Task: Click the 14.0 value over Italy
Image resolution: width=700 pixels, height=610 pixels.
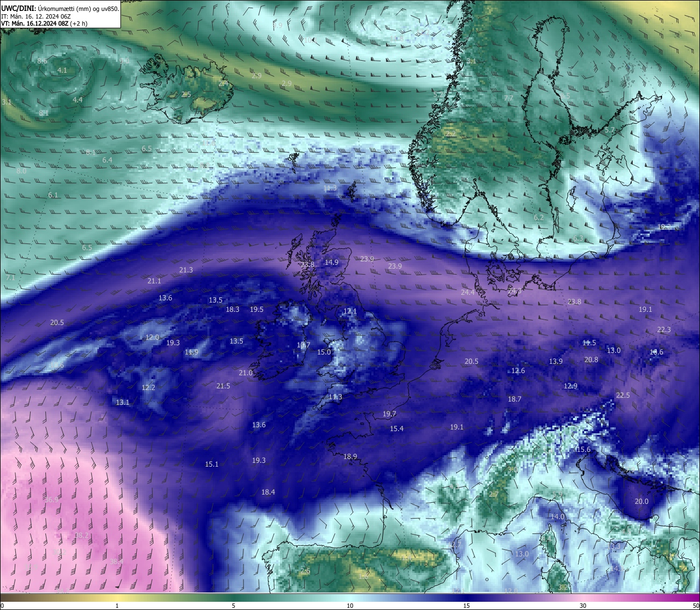Action: (557, 516)
